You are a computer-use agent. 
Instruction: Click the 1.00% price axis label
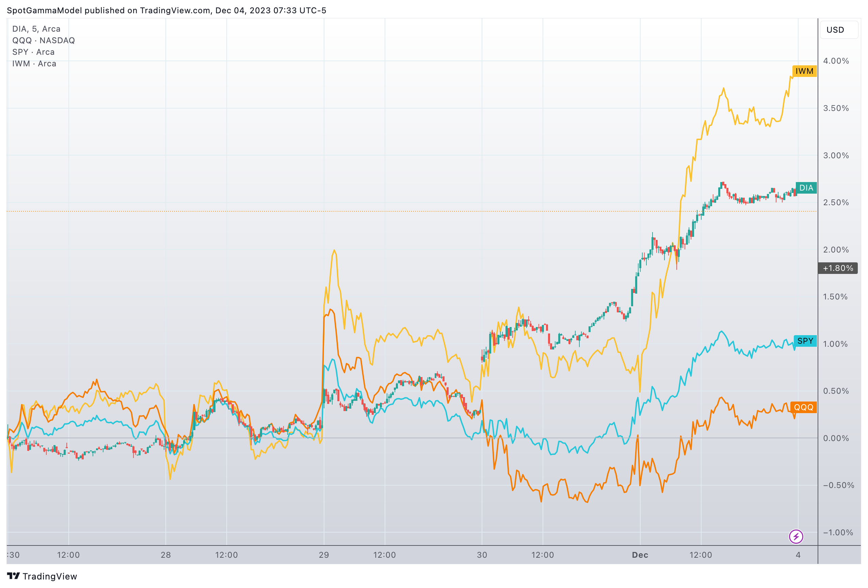point(836,344)
